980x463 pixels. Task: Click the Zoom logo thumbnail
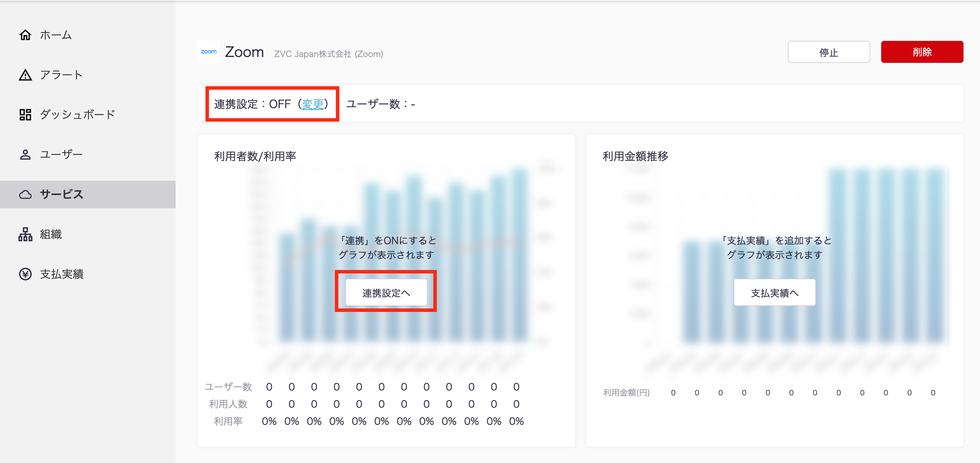(x=209, y=52)
